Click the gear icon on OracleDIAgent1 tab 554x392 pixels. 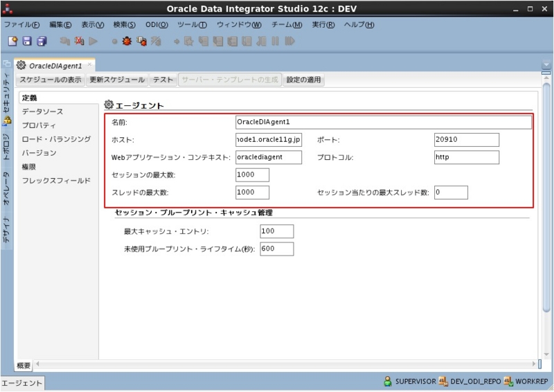pyautogui.click(x=21, y=65)
